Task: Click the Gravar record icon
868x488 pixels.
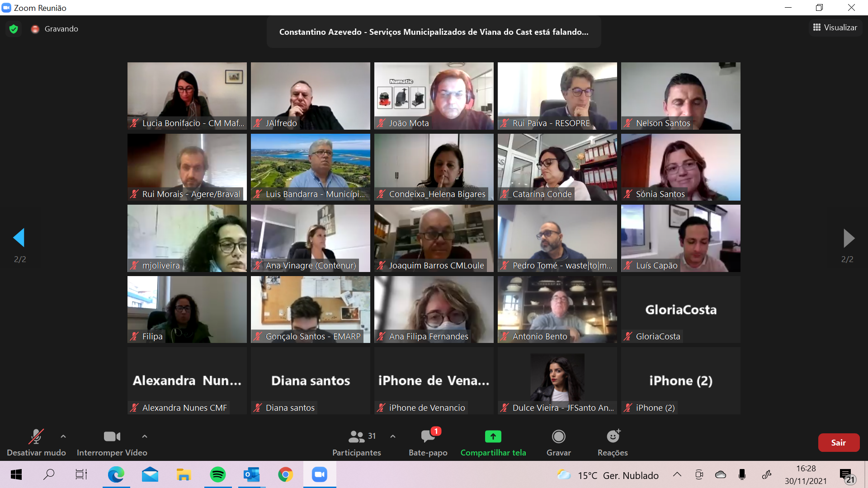Action: [x=558, y=437]
